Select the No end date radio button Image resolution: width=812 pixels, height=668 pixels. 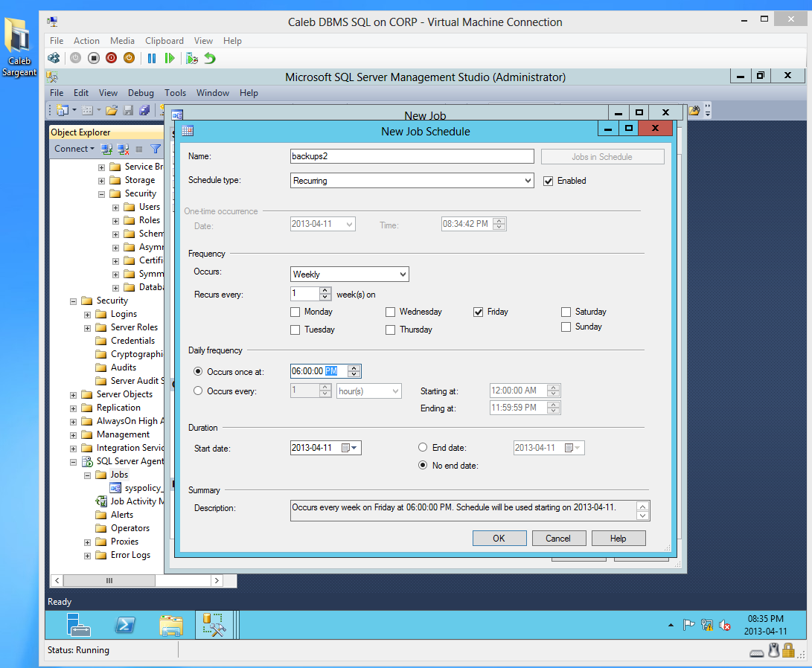(423, 465)
